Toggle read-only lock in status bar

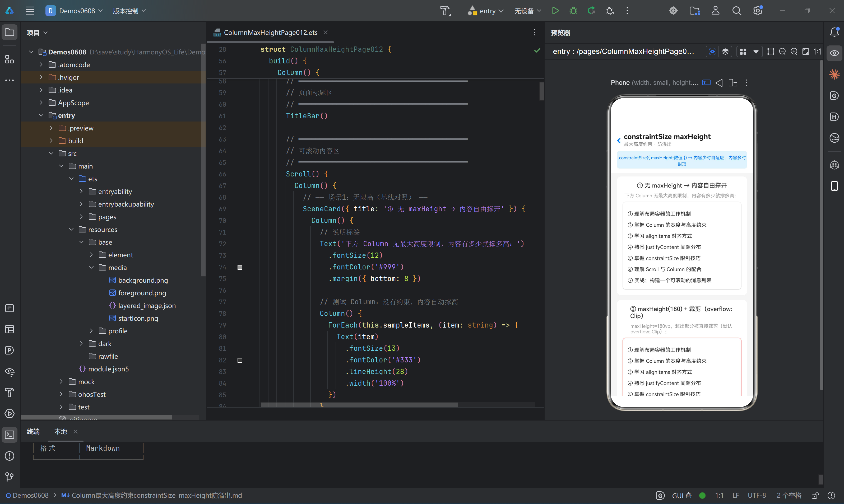(x=815, y=496)
